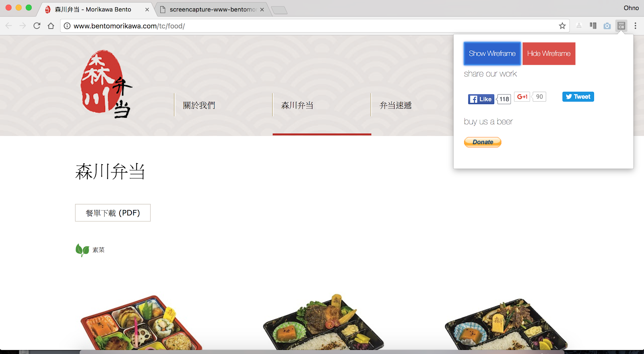
Task: Click the 'buy us a beer' text
Action: [x=488, y=121]
